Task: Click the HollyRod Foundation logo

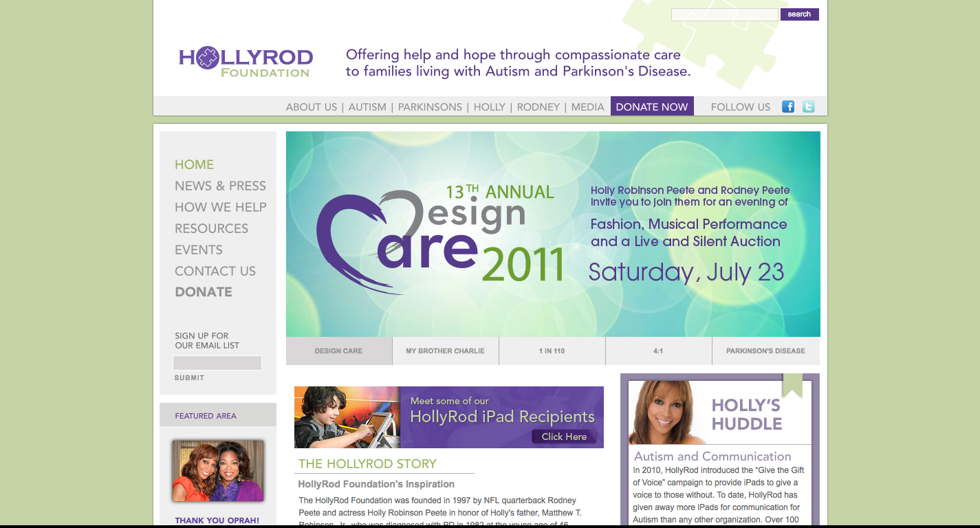Action: point(246,61)
